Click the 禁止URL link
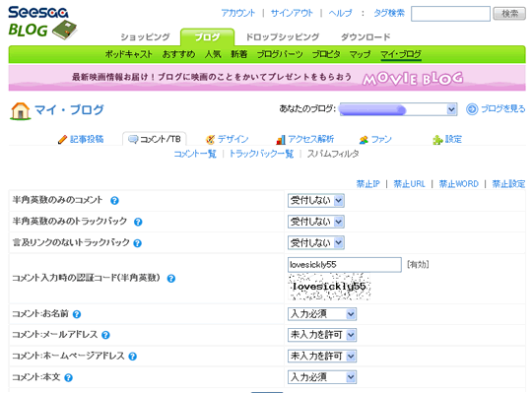Image resolution: width=532 pixels, height=393 pixels. tap(409, 184)
